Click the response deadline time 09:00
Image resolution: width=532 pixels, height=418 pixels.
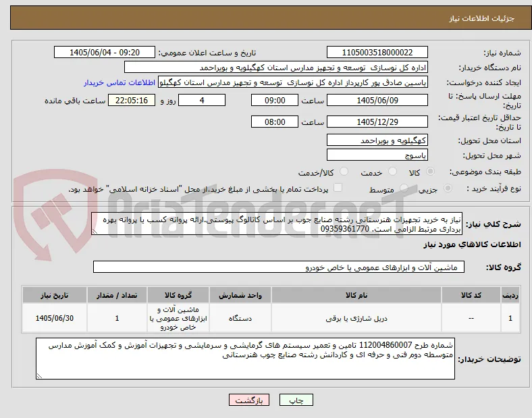(275, 101)
